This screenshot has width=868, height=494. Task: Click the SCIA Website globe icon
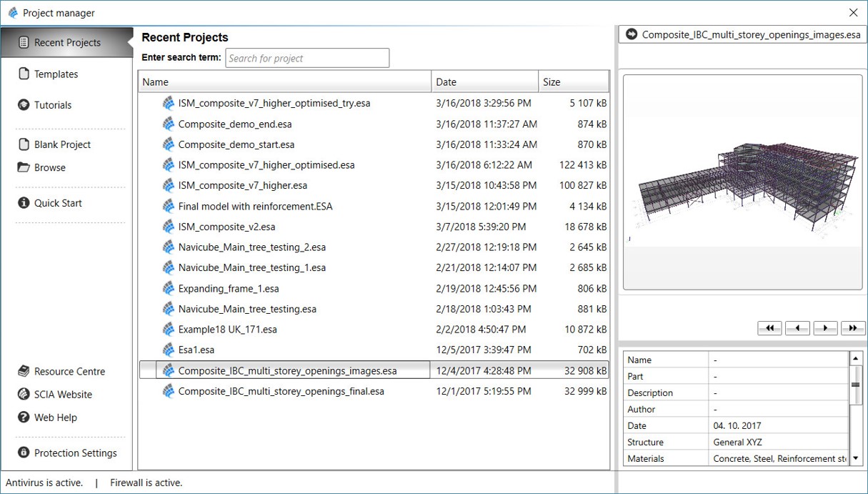(x=24, y=395)
